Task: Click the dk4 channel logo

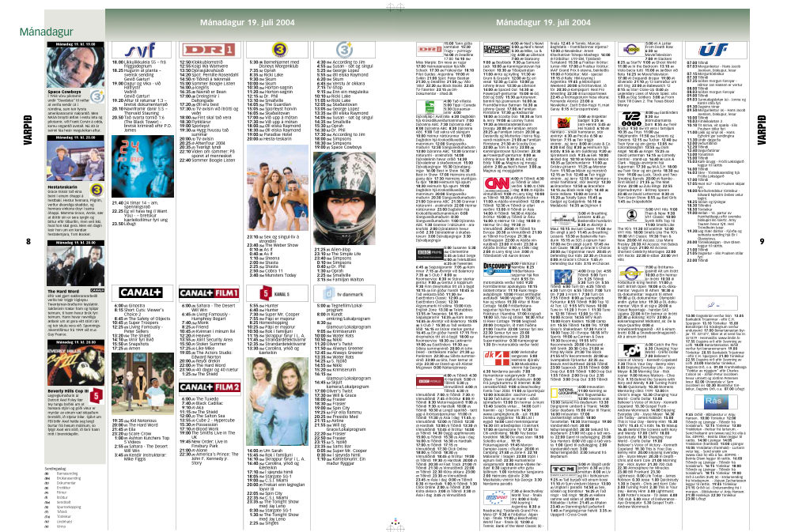Action: click(x=497, y=358)
